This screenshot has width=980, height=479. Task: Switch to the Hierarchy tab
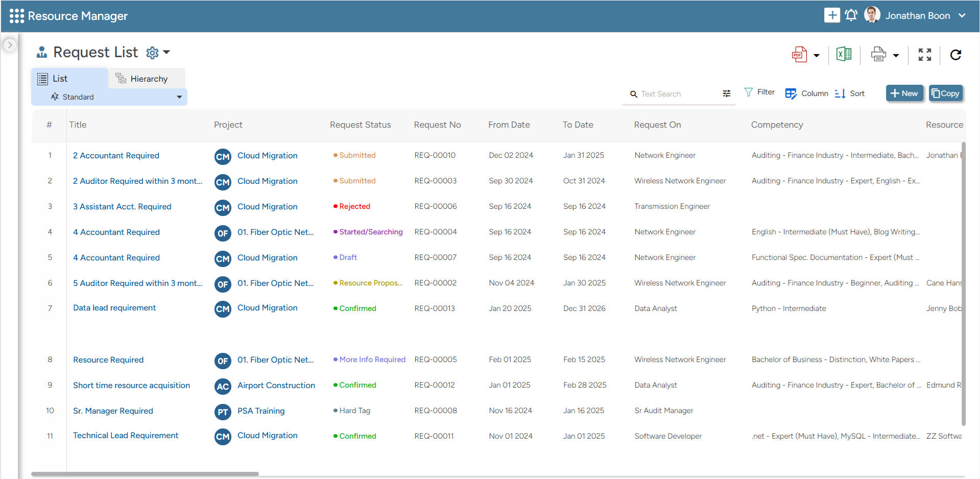pyautogui.click(x=148, y=78)
